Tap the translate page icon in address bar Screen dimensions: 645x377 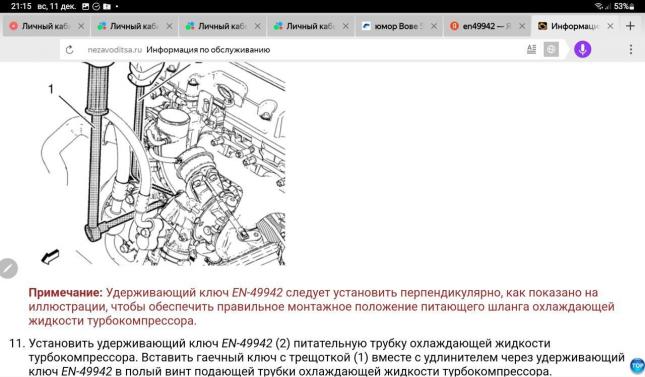tap(551, 49)
